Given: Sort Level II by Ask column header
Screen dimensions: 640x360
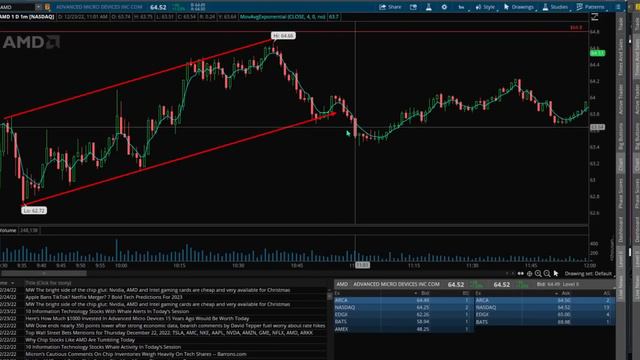Looking at the screenshot, I should pos(566,293).
